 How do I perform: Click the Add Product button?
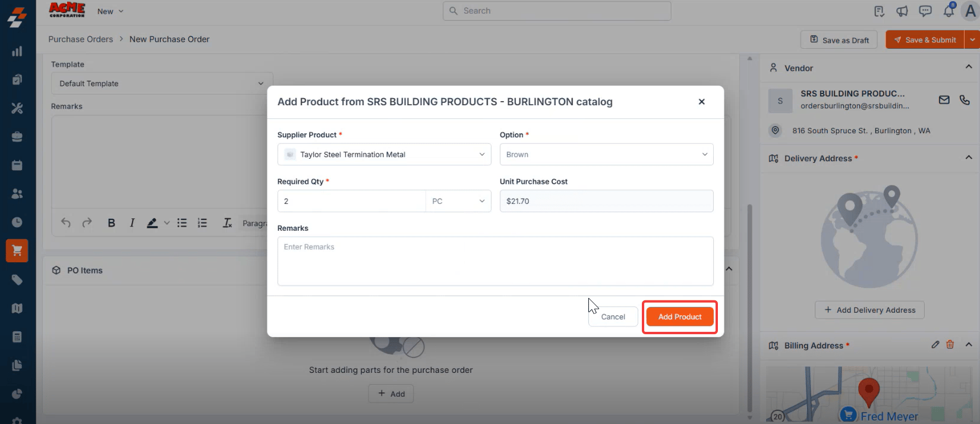coord(680,317)
